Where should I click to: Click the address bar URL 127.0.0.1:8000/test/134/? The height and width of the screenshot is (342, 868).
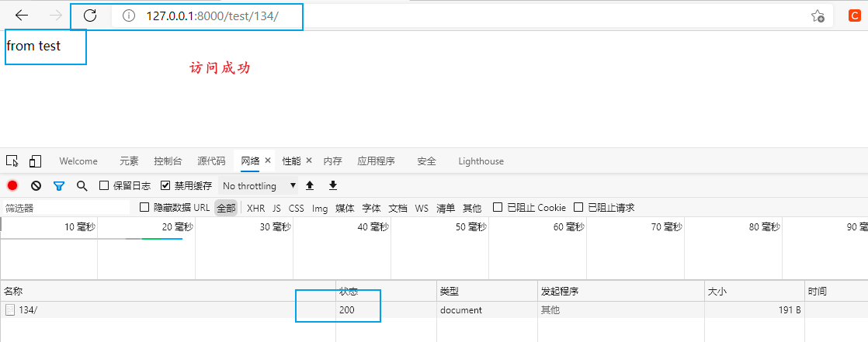click(212, 16)
